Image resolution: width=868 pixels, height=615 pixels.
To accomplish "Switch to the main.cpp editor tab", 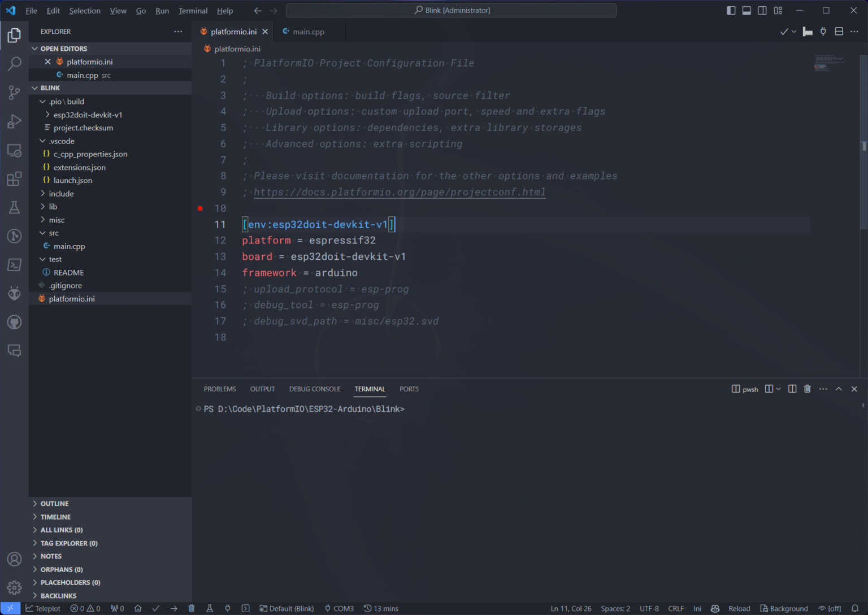I will 309,32.
